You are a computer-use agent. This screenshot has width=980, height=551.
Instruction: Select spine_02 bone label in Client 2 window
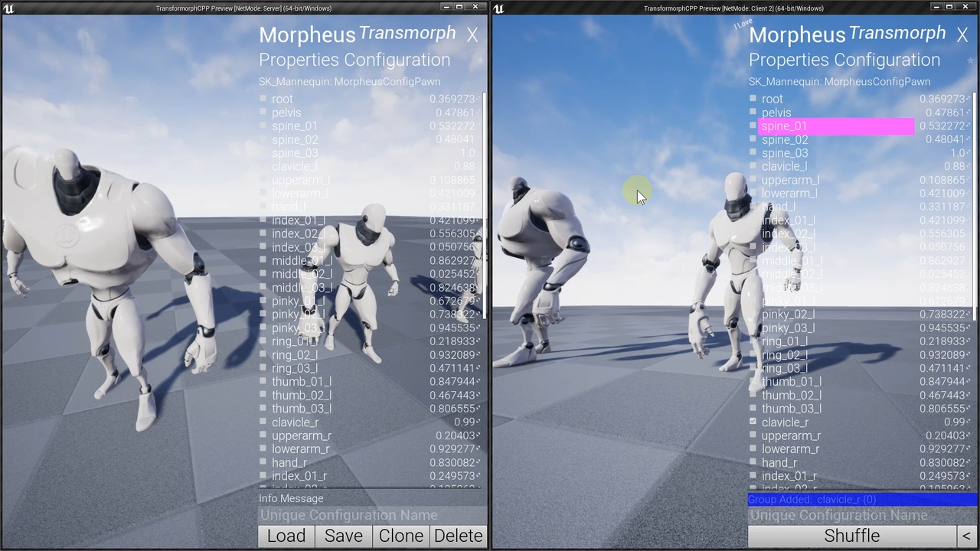click(785, 139)
